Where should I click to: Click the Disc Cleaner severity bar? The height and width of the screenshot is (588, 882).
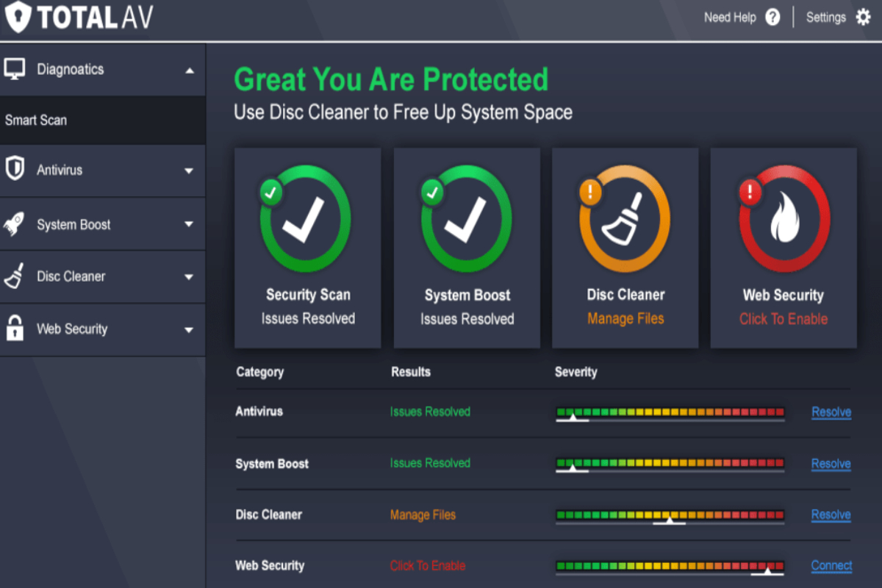(x=670, y=517)
